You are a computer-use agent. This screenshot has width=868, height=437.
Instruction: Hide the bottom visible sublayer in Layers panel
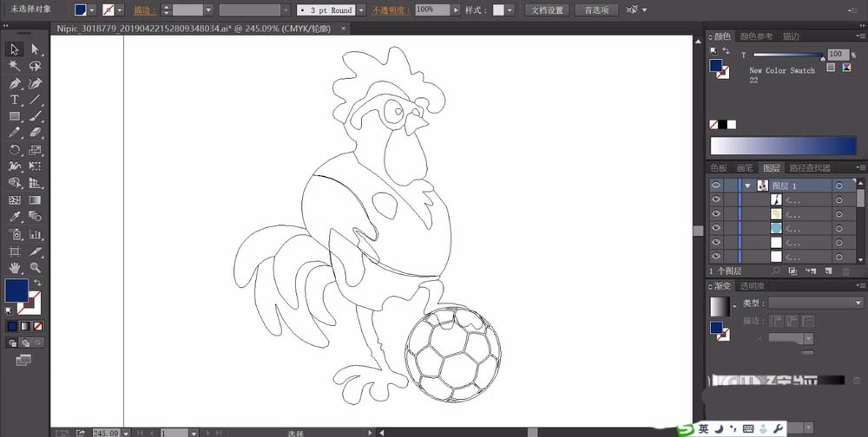[716, 256]
